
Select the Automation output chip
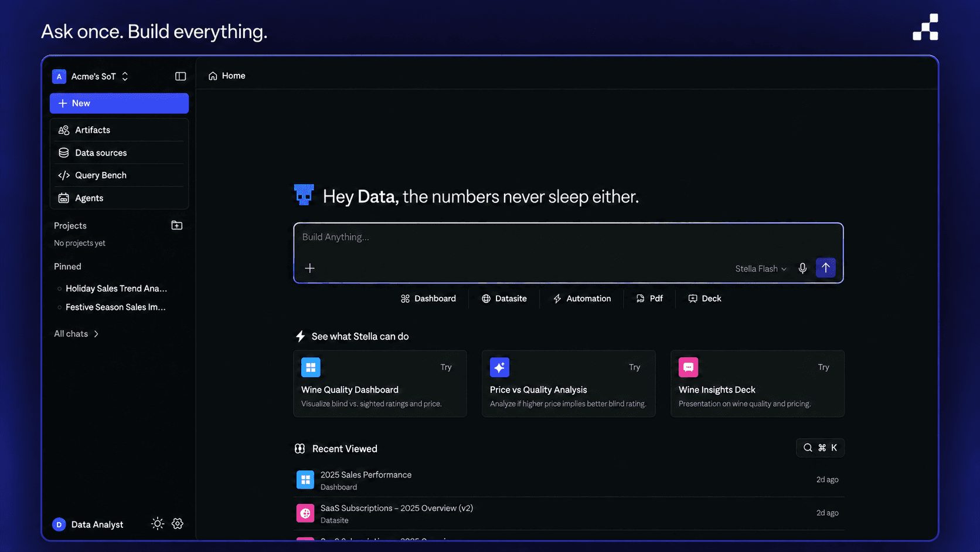582,299
